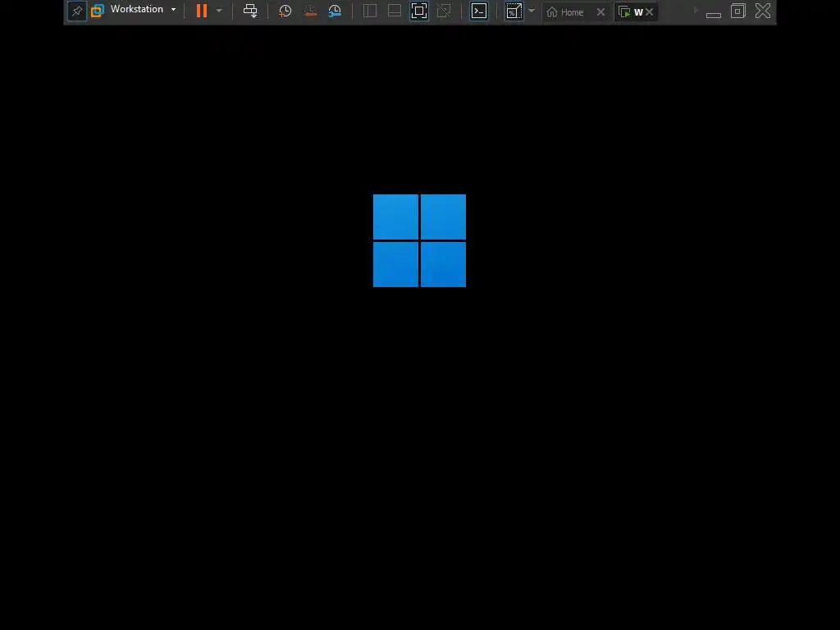Close the W virtual machine tab
This screenshot has height=630, width=840.
pyautogui.click(x=650, y=11)
